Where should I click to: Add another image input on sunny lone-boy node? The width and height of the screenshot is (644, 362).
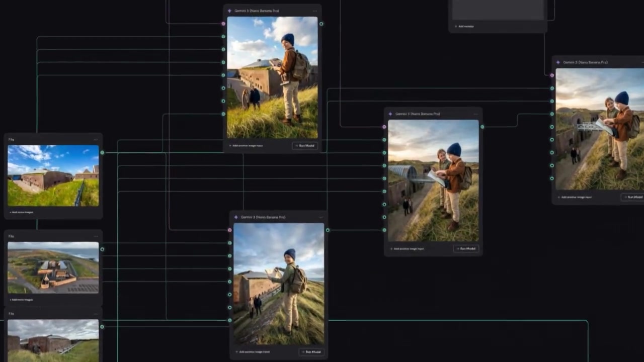pos(246,146)
